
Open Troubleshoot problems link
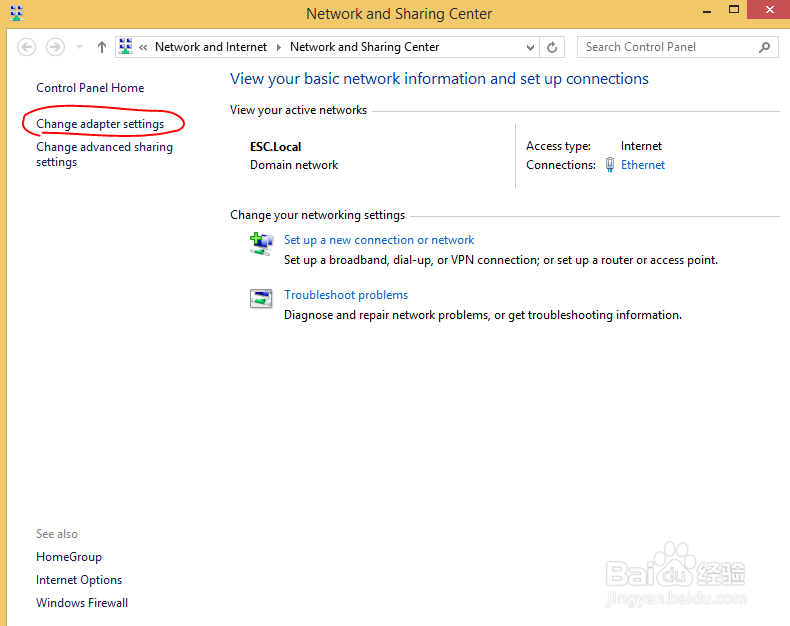346,295
